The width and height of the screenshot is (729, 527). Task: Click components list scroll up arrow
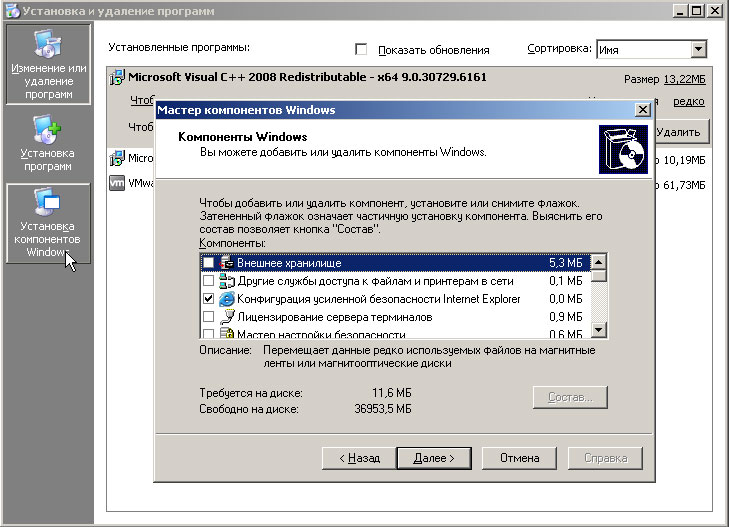click(599, 263)
